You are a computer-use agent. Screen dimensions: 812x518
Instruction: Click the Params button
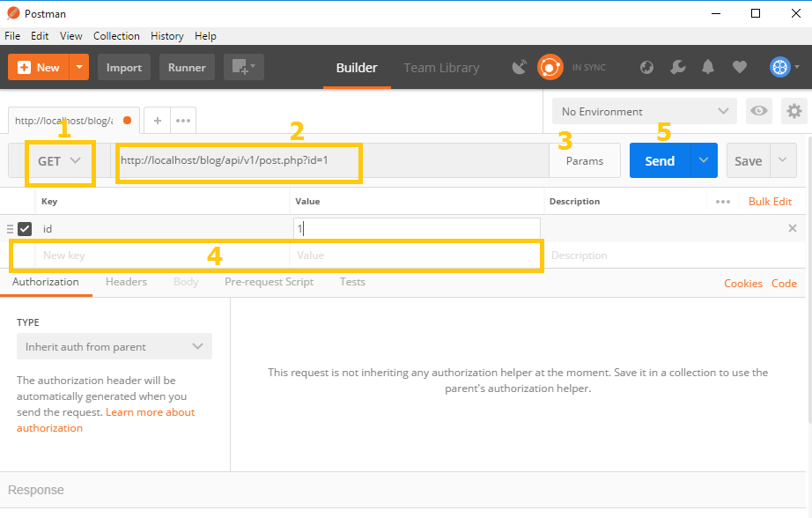(x=585, y=161)
